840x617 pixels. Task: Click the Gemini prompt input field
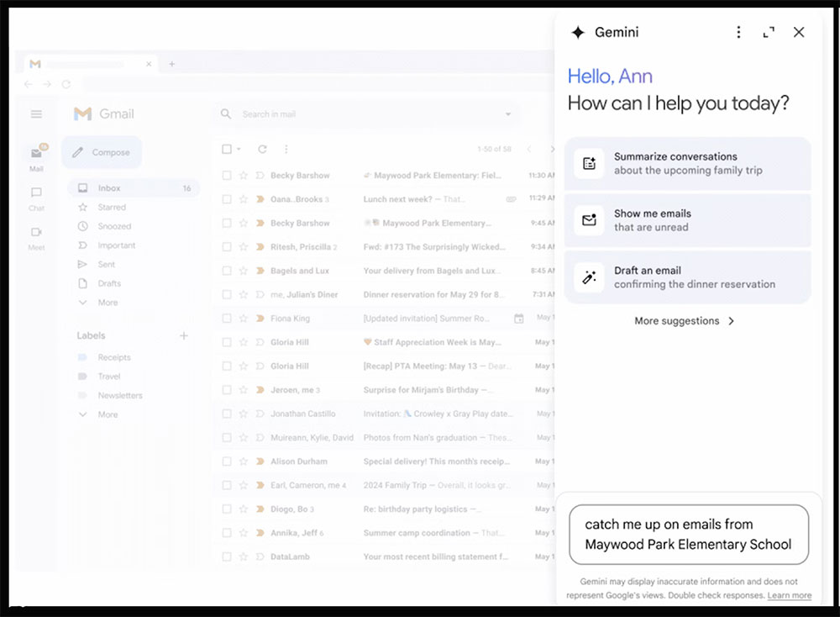689,534
